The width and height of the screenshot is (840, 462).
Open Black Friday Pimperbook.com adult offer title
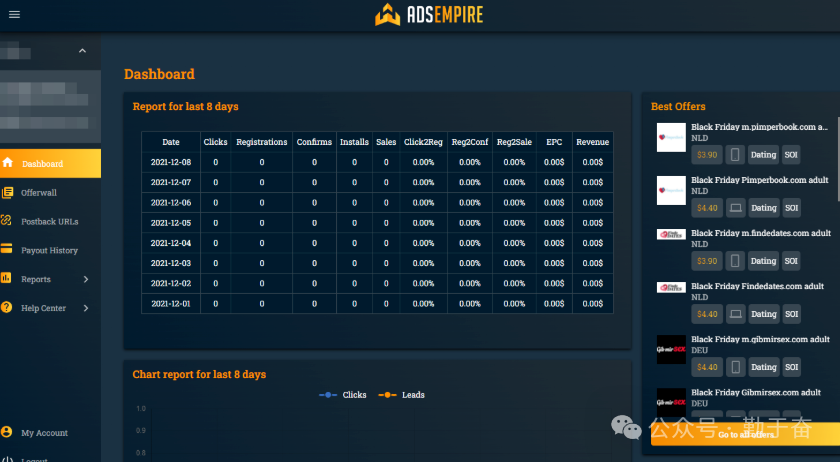pos(760,180)
